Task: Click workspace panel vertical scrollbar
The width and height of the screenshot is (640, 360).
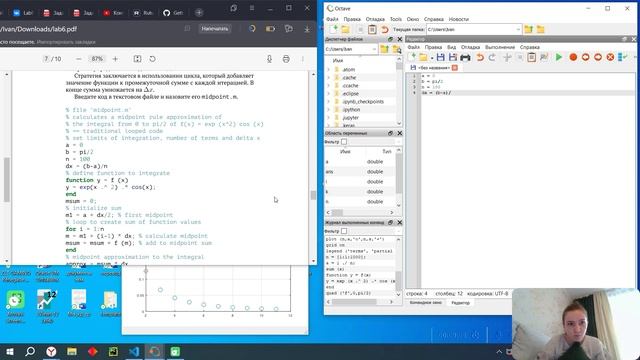Action: click(x=399, y=173)
